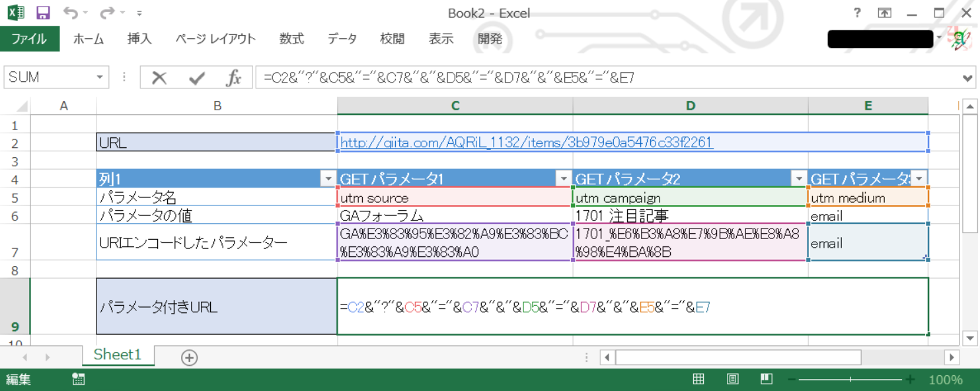Viewport: 980px width, 391px height.
Task: Open the Name Box dropdown arrow
Action: pyautogui.click(x=101, y=77)
